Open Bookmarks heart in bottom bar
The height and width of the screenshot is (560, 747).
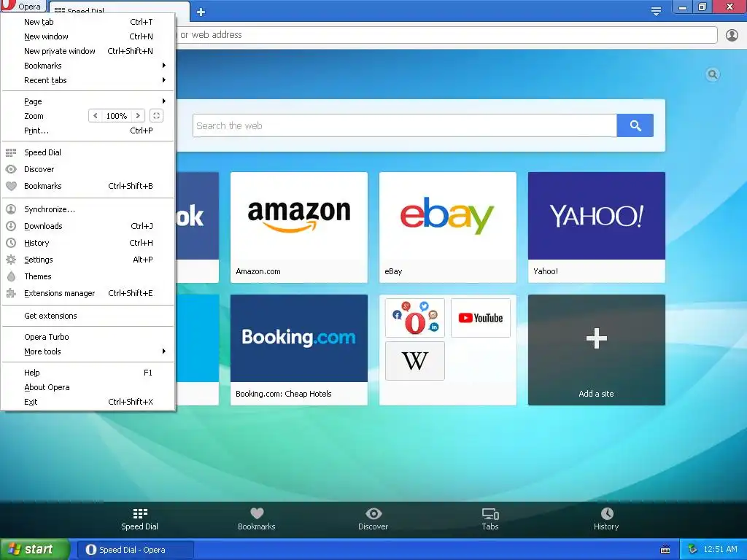(x=257, y=519)
